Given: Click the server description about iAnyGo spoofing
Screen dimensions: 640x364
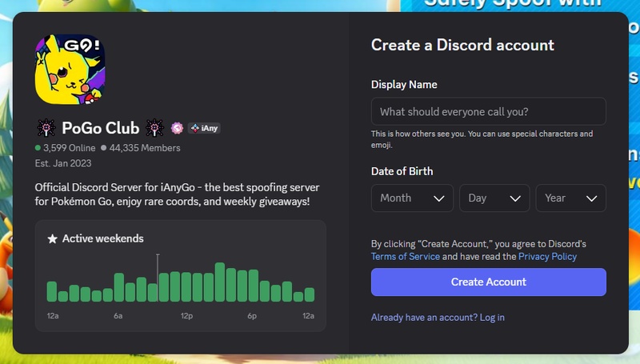Looking at the screenshot, I should click(177, 194).
